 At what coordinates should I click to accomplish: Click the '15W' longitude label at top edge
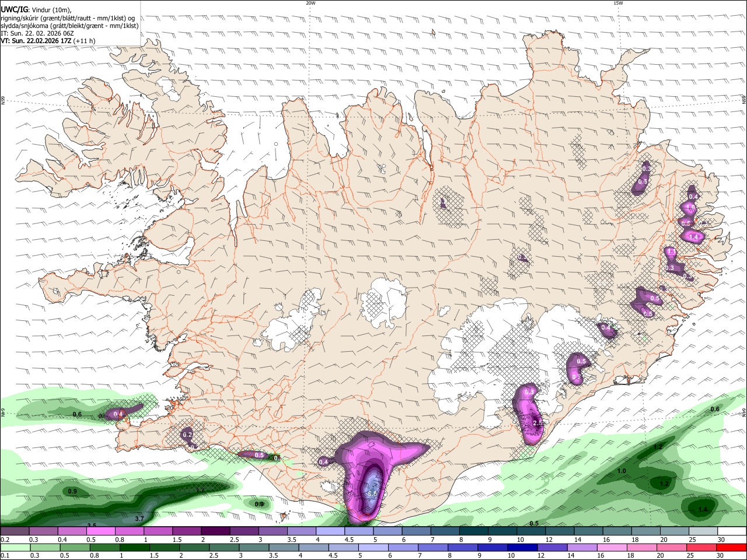click(x=618, y=3)
